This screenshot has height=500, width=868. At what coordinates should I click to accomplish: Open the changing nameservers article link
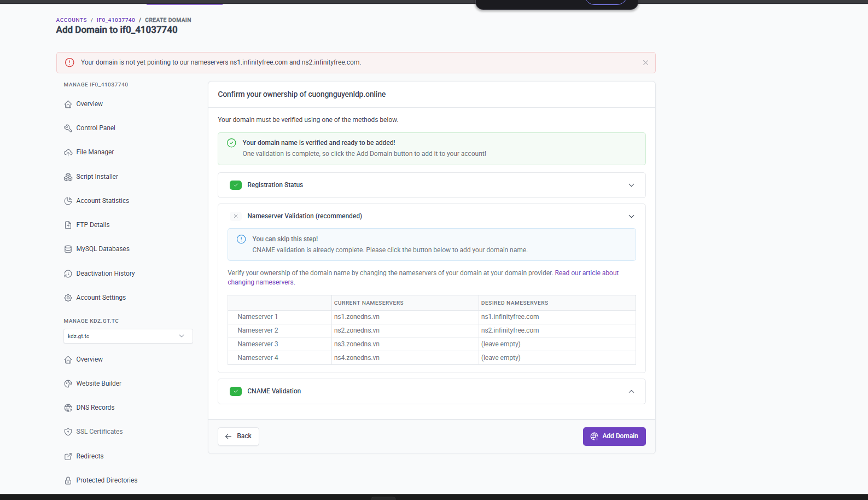586,273
